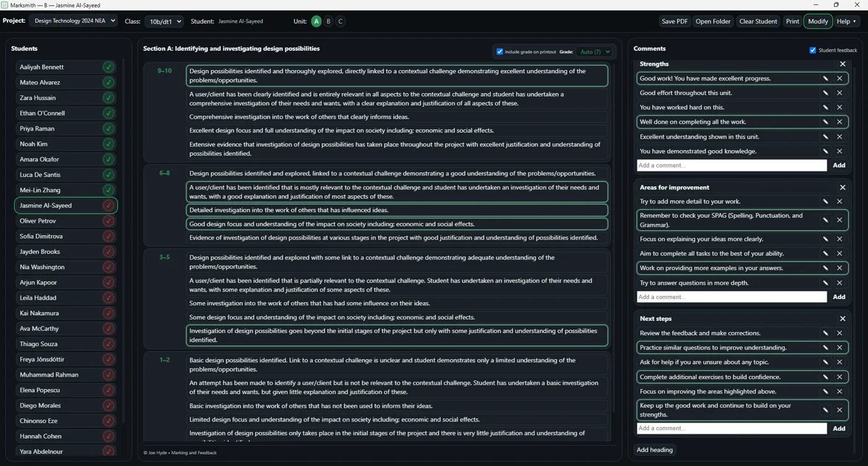Toggle the 'Include grade on printout' checkbox

pyautogui.click(x=500, y=52)
